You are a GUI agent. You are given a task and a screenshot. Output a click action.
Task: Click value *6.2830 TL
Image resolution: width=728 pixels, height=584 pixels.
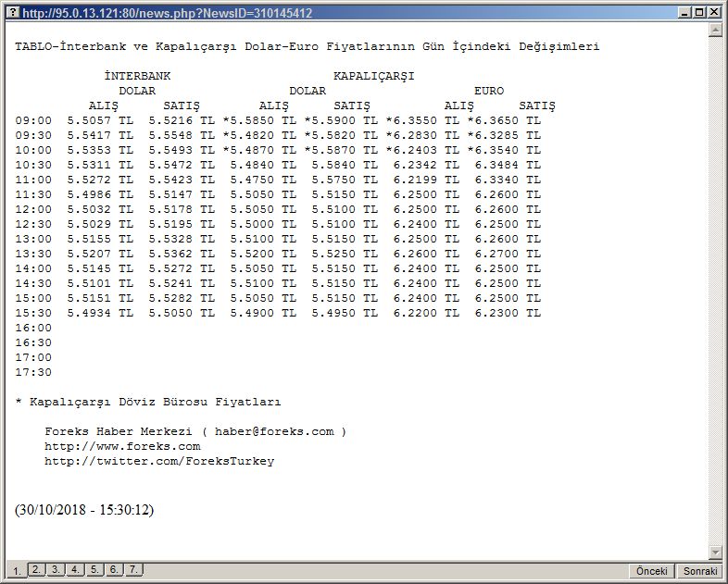coord(422,135)
